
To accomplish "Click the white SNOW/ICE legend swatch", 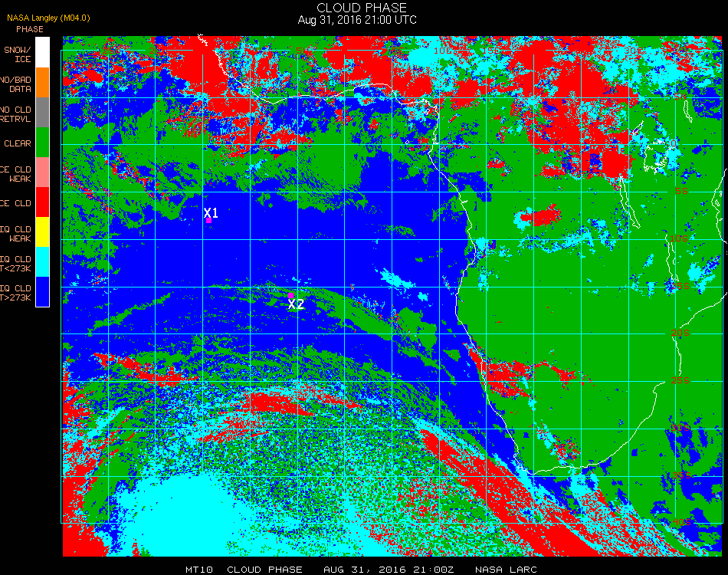I will (x=42, y=52).
